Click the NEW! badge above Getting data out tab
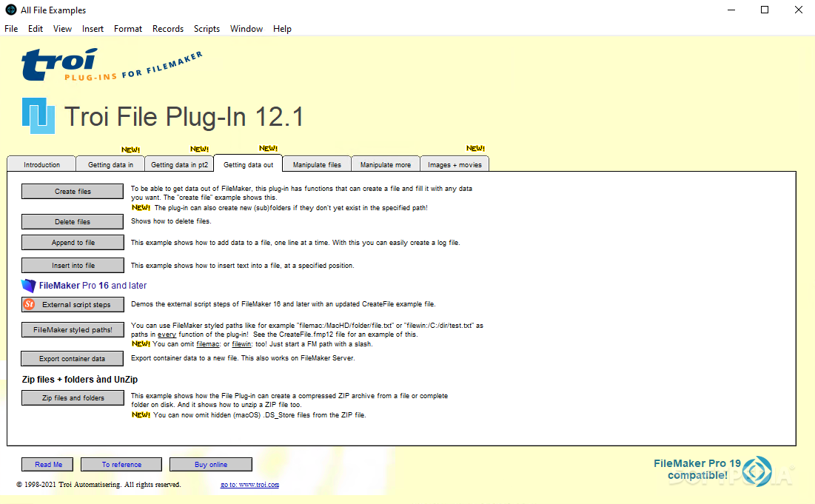 [268, 149]
